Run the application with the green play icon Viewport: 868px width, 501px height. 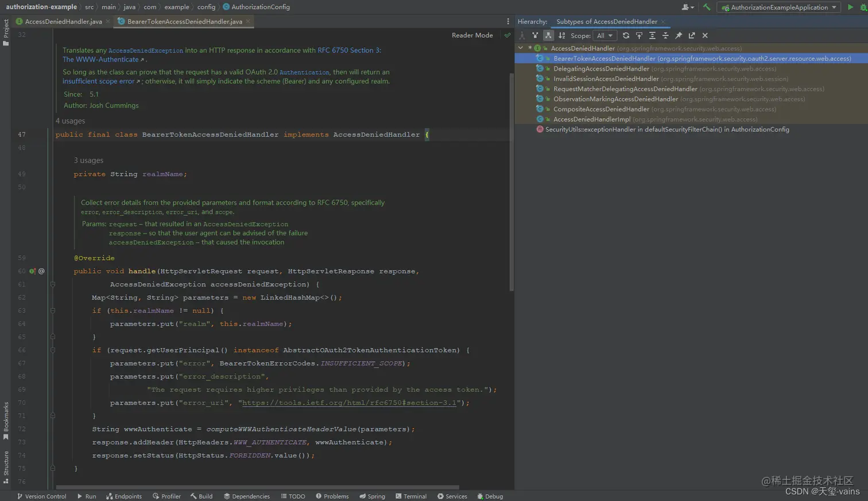click(851, 7)
